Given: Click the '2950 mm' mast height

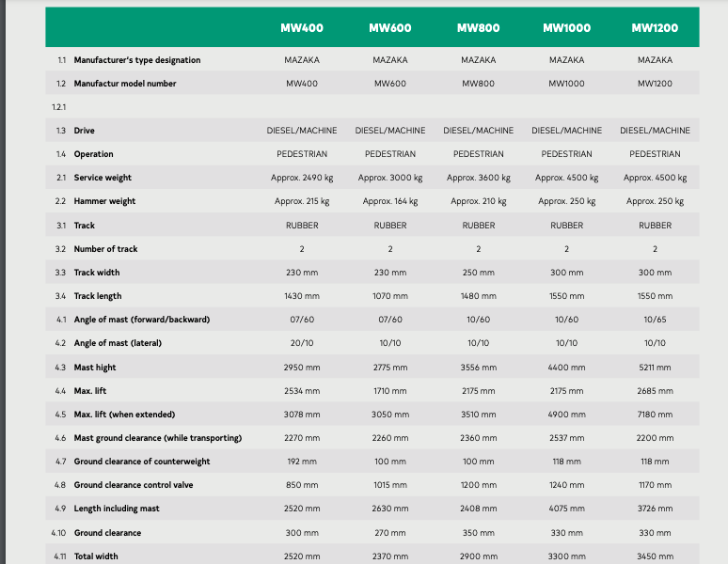Looking at the screenshot, I should 302,368.
